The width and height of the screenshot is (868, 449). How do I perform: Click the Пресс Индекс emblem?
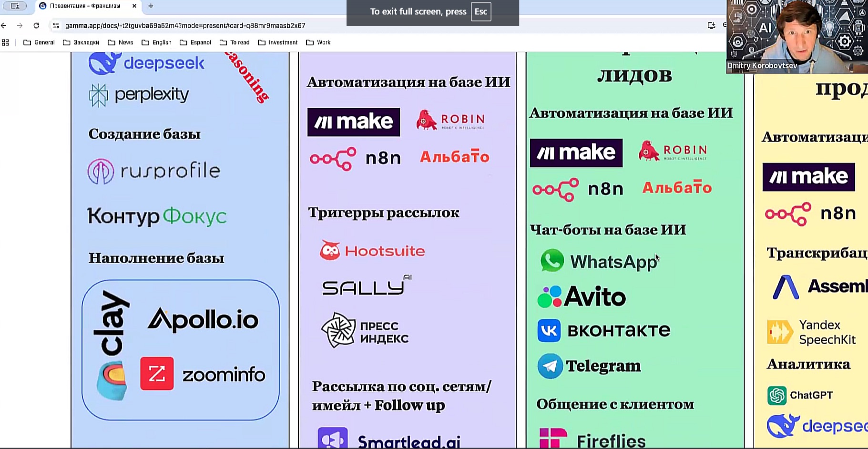(x=338, y=330)
